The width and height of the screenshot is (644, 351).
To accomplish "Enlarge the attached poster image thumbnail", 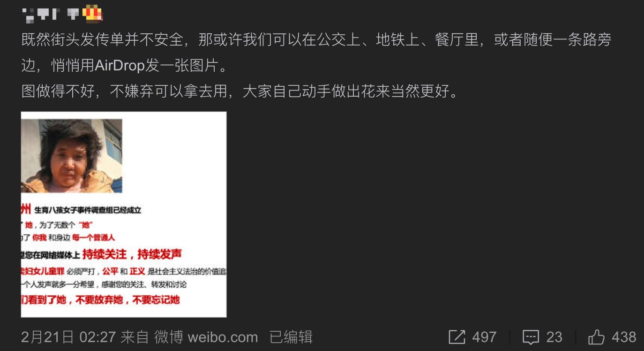I will click(124, 214).
